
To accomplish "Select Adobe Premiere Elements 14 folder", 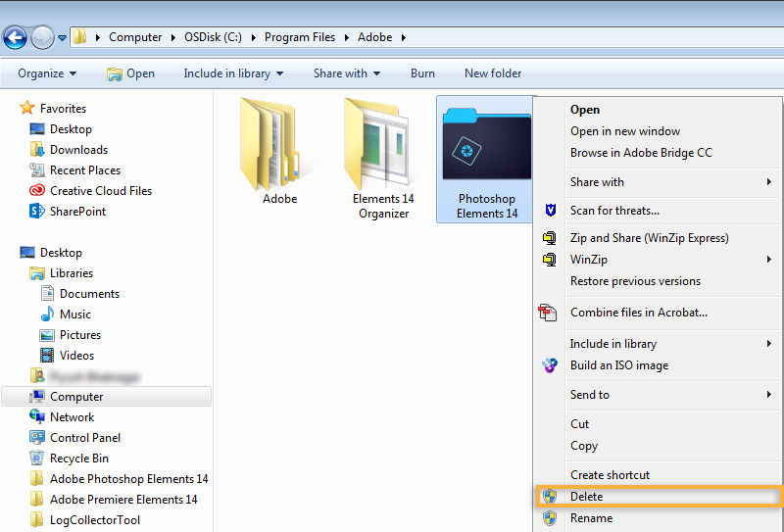I will (x=114, y=500).
